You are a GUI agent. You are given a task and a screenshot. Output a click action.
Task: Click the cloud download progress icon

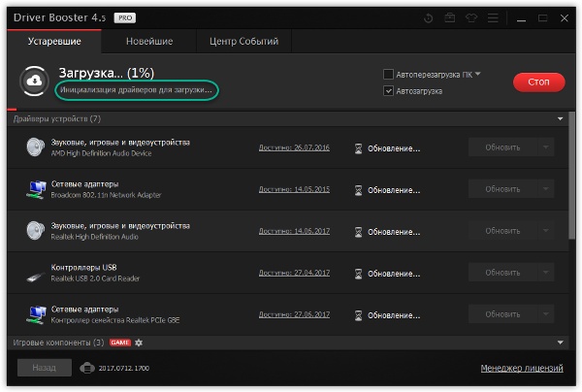pyautogui.click(x=35, y=81)
